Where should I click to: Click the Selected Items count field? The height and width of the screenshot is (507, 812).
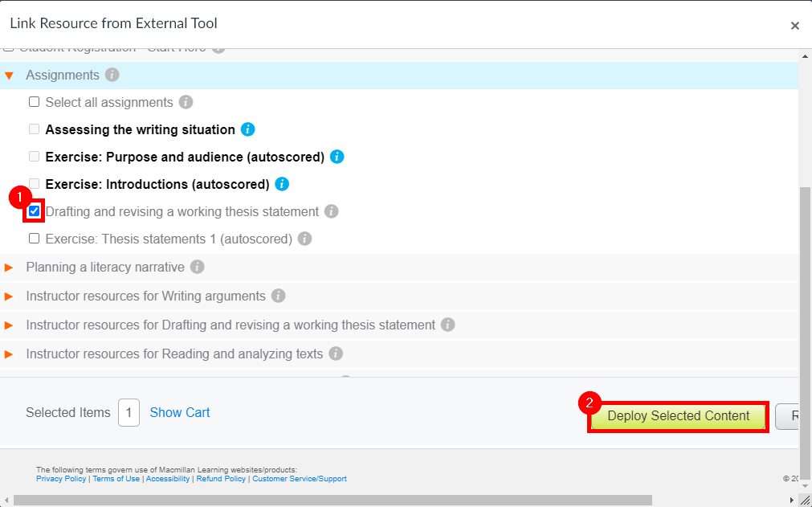[x=129, y=412]
